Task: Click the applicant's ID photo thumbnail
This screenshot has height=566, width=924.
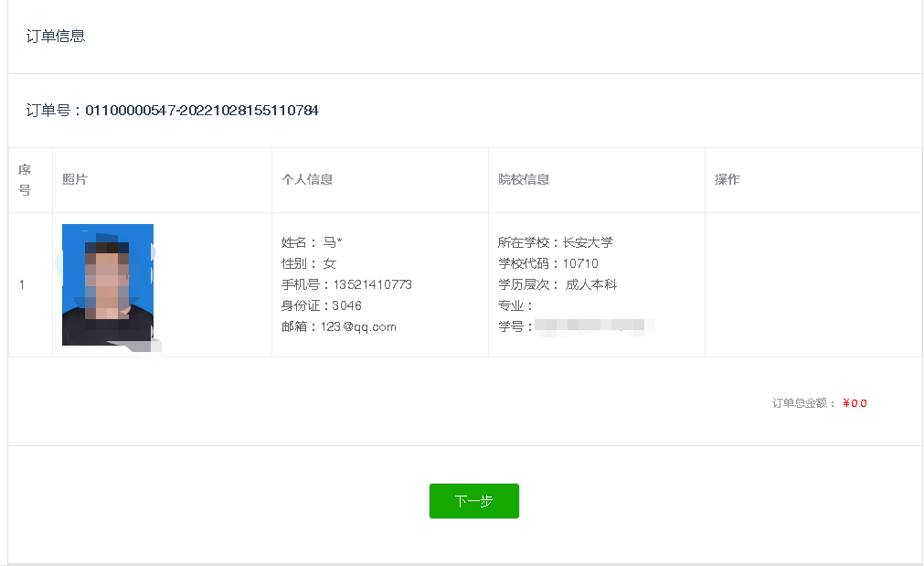Action: (x=108, y=284)
